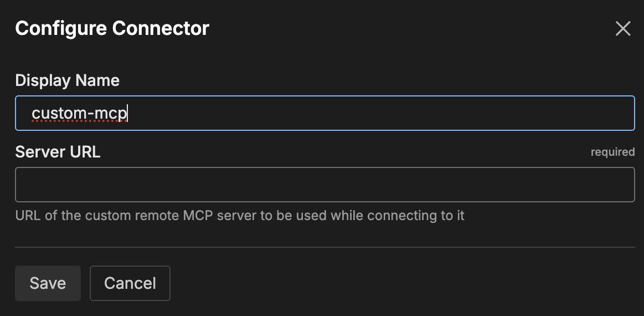The height and width of the screenshot is (316, 644).
Task: Click the word "Display" in the field label
Action: [x=43, y=80]
